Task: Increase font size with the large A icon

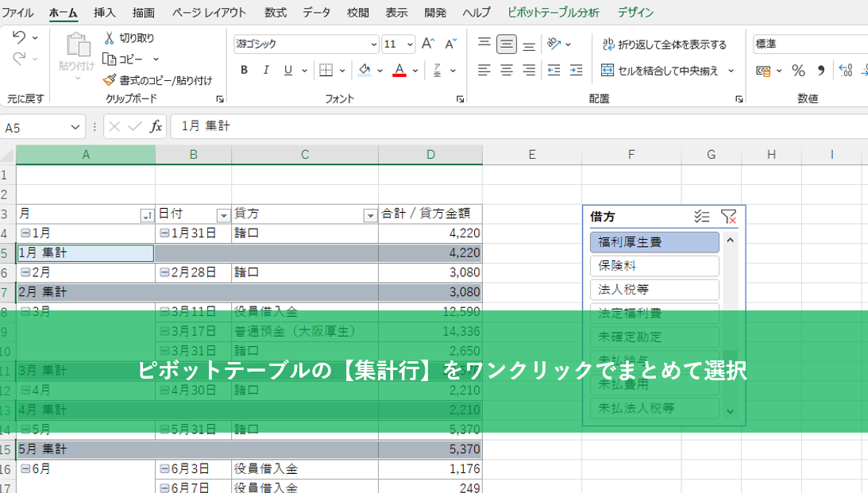Action: point(427,44)
